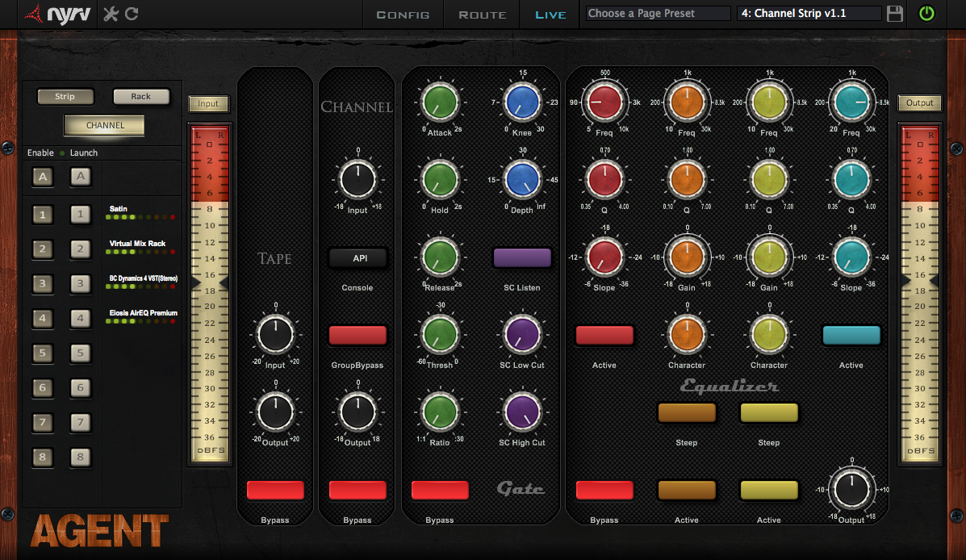
Task: Change the API console type selector
Action: pos(358,258)
